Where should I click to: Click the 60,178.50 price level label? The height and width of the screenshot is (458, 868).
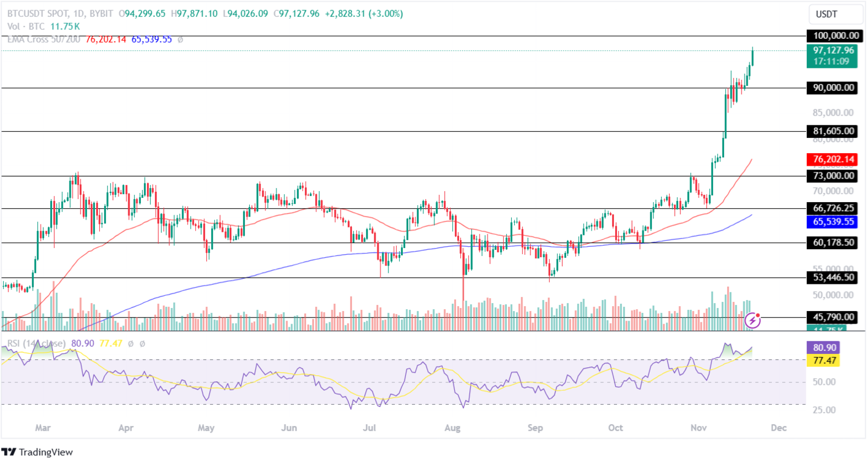click(834, 243)
